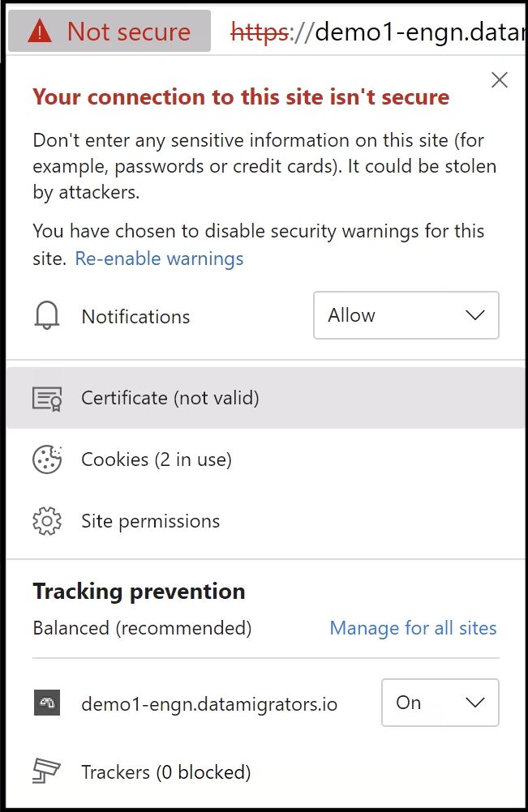This screenshot has width=528, height=812.
Task: Open Site permissions entry
Action: tap(151, 521)
